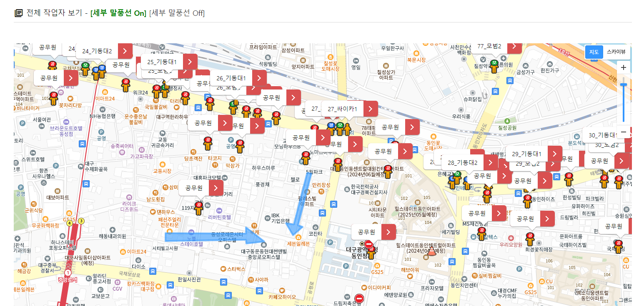This screenshot has width=644, height=306.
Task: Click the zoom level slider handle
Action: [x=624, y=85]
